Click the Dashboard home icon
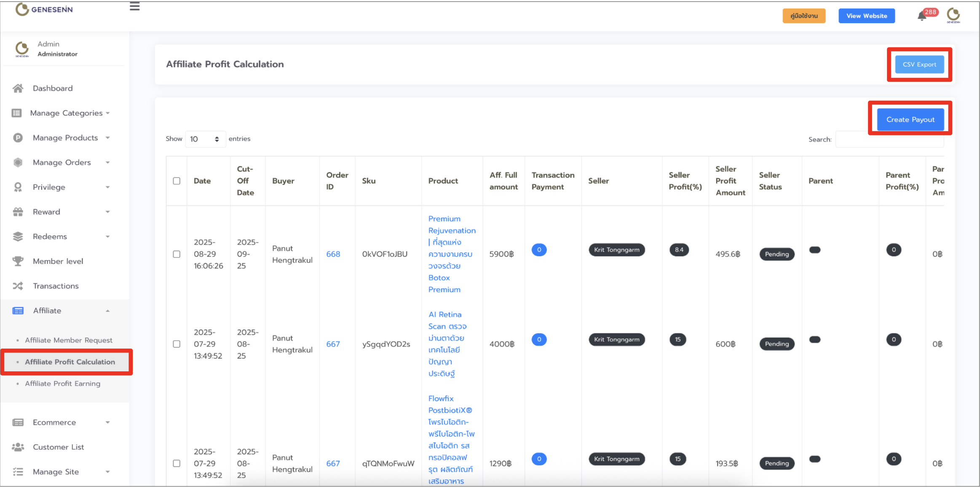 click(x=18, y=88)
